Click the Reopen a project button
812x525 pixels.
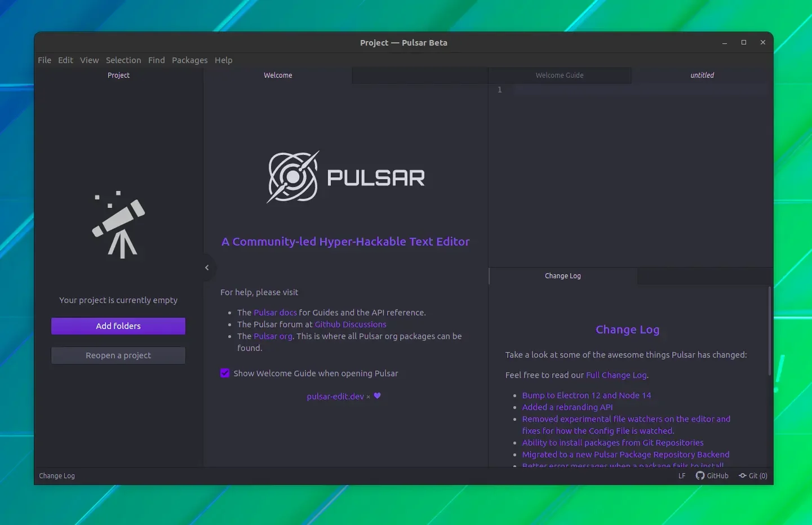point(118,355)
